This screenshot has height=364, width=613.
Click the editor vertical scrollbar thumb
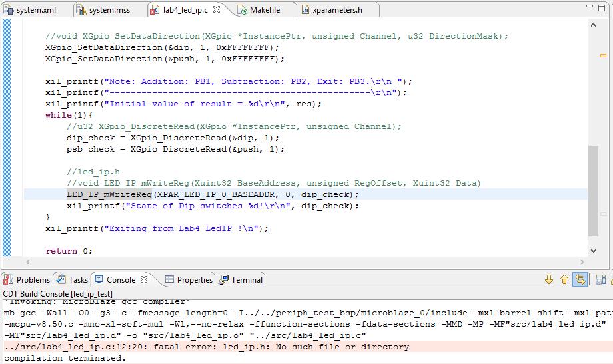pyautogui.click(x=594, y=190)
